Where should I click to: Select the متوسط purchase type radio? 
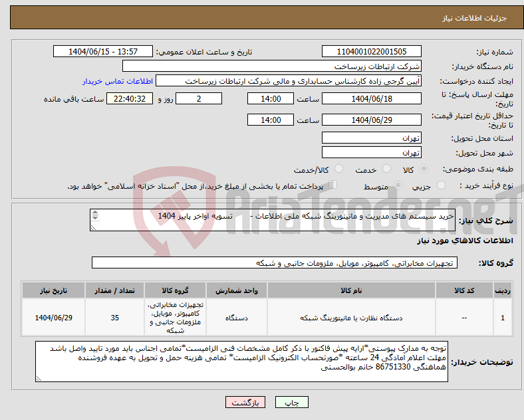pos(398,185)
